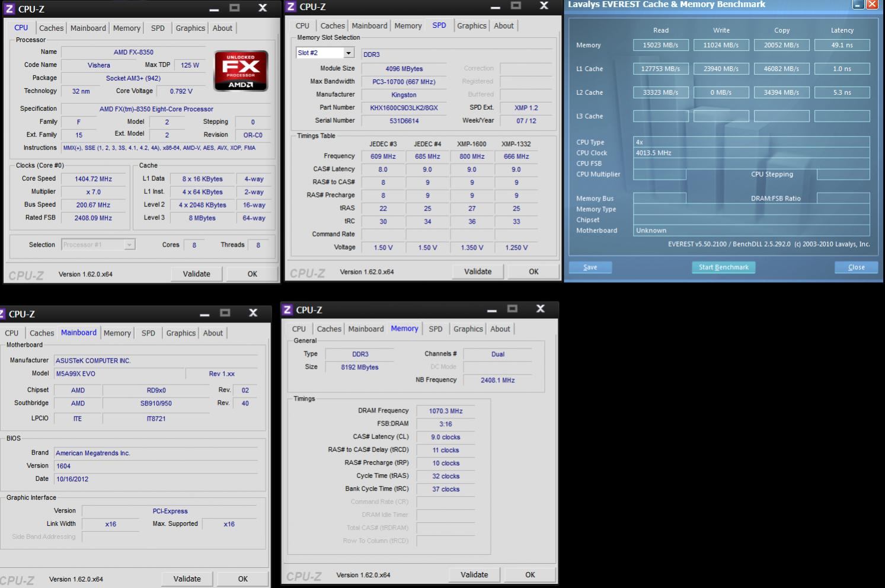
Task: Click Save in the EVEREST window
Action: coord(590,267)
